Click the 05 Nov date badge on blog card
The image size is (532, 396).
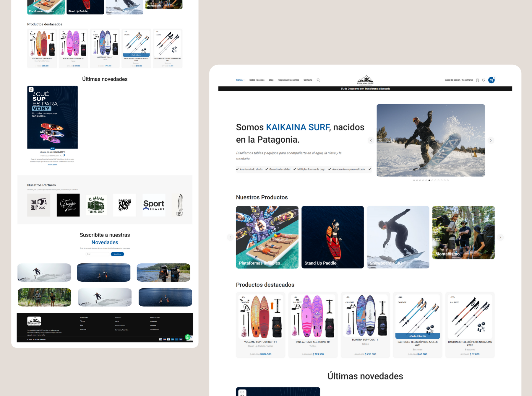tap(31, 89)
